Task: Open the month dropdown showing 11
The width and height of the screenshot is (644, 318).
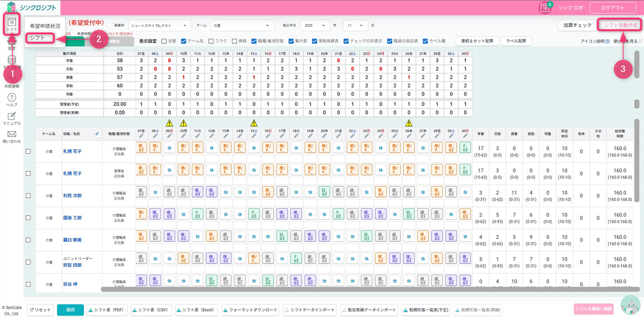Action: tap(356, 26)
